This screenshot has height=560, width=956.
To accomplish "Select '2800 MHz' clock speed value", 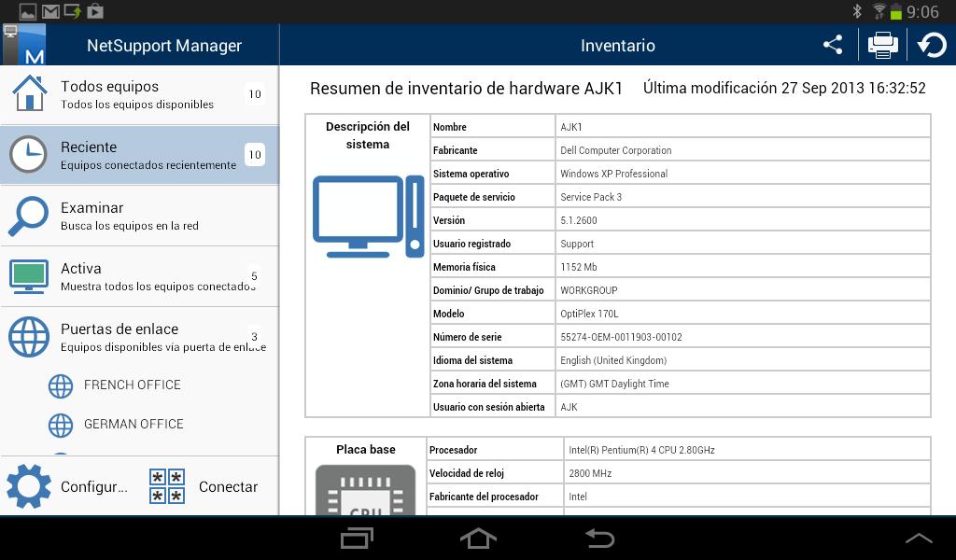I will tap(590, 473).
